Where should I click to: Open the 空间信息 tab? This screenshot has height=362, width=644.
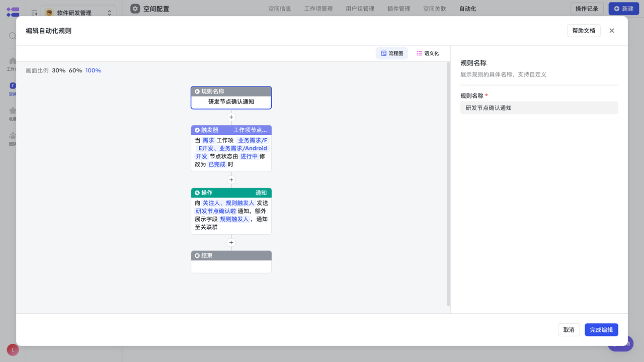[280, 9]
